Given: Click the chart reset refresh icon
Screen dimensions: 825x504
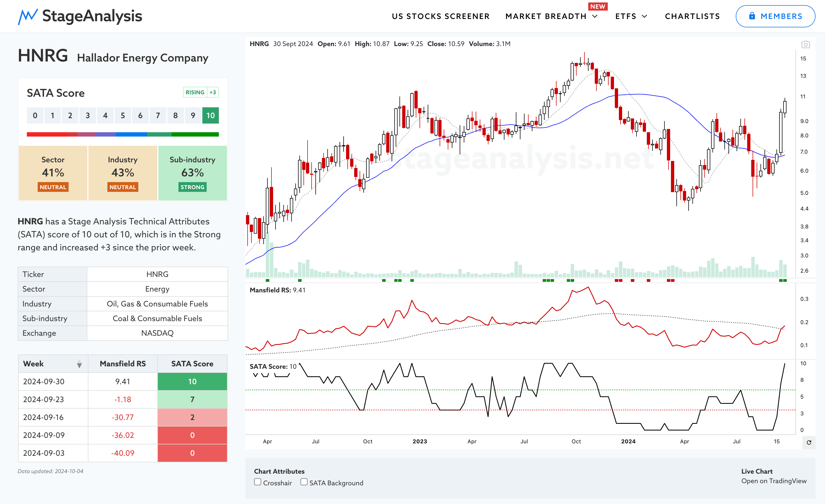Looking at the screenshot, I should [x=809, y=442].
